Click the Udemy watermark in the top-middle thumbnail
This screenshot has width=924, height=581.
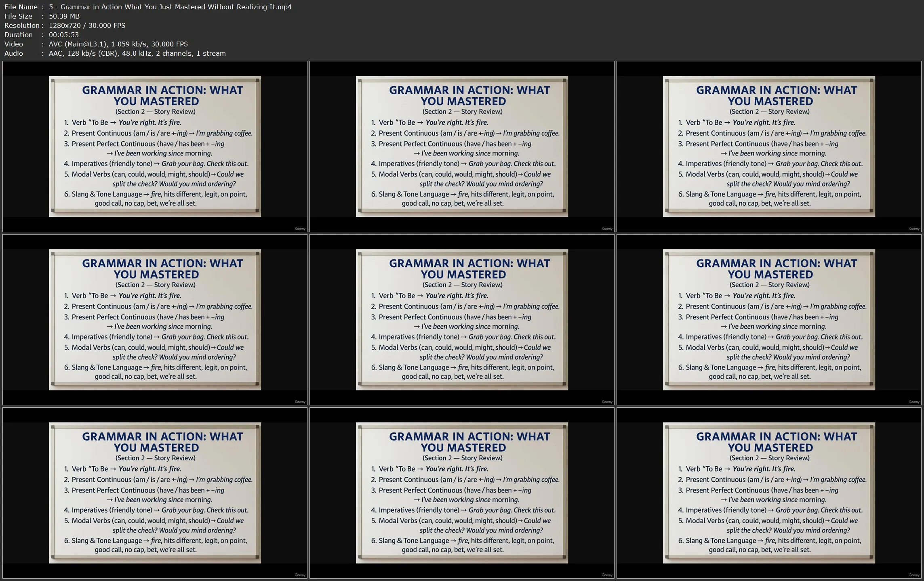607,229
